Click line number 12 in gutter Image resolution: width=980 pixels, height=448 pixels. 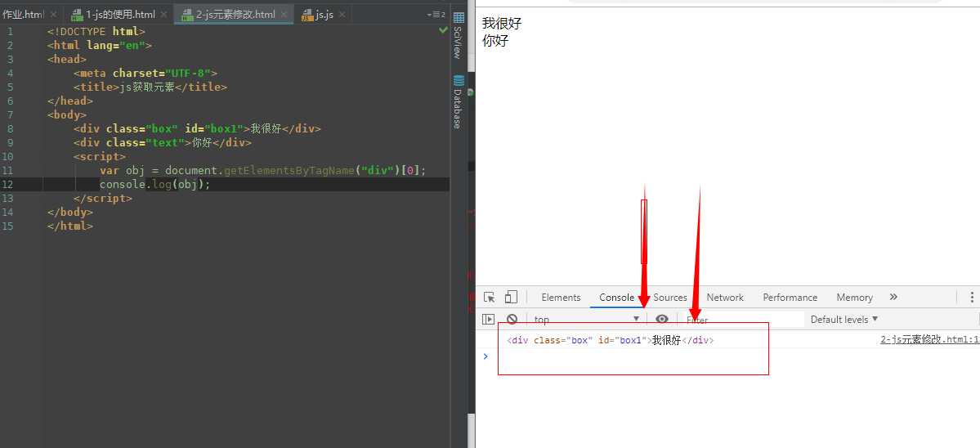point(7,184)
